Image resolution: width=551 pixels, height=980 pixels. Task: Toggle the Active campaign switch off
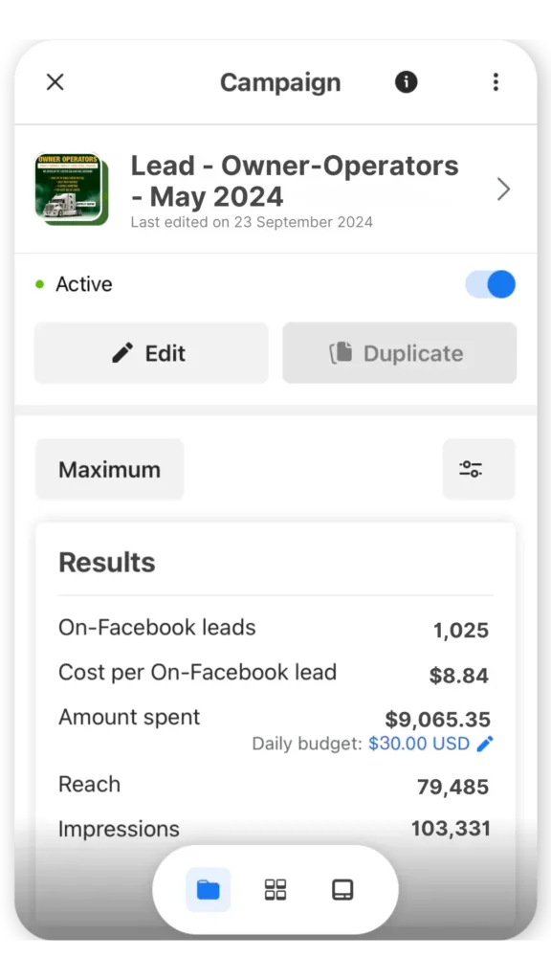point(491,284)
